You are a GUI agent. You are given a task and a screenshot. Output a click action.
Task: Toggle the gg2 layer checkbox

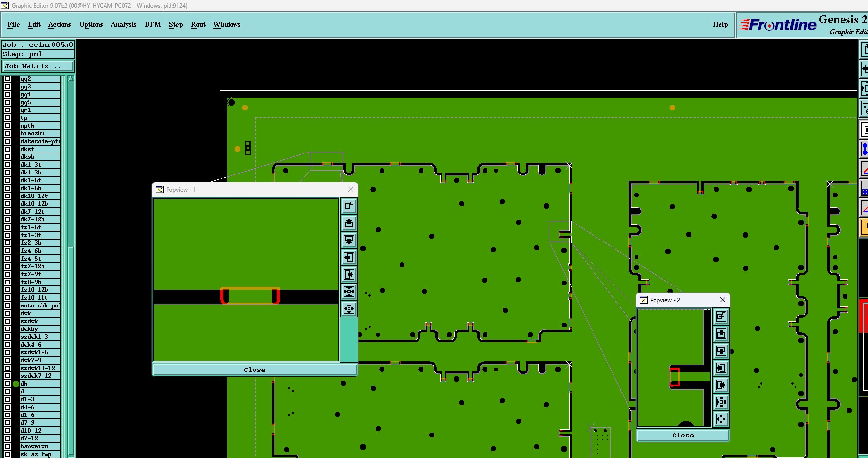[x=8, y=79]
